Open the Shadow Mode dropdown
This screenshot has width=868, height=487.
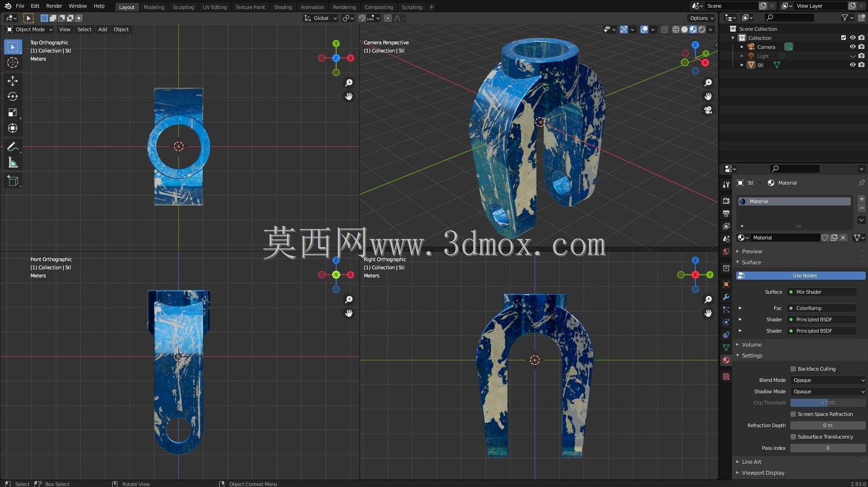828,392
